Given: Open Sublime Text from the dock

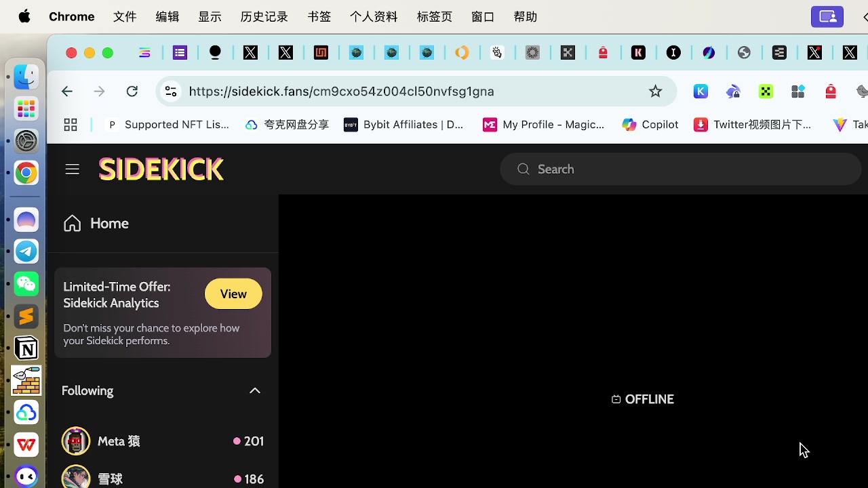Looking at the screenshot, I should [x=26, y=316].
